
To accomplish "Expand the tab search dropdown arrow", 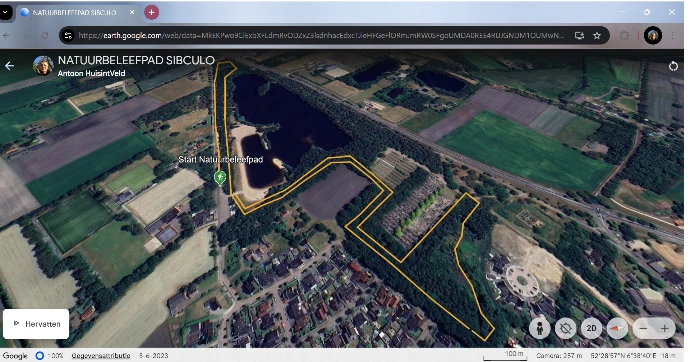I will pos(5,12).
